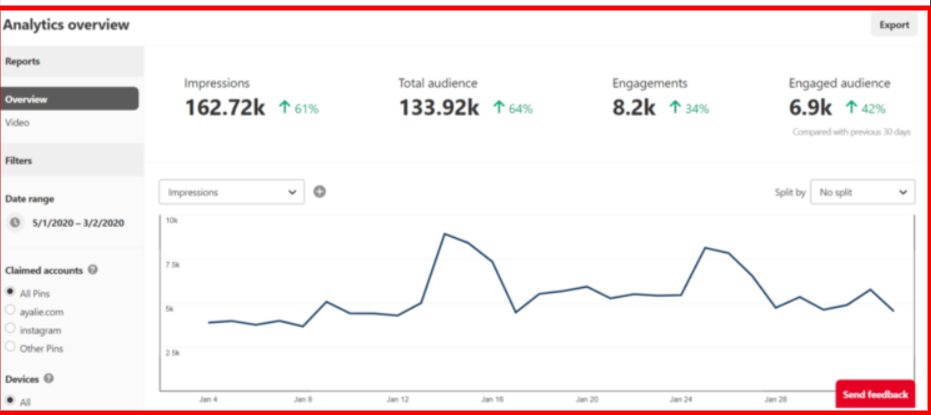Screen dimensions: 931x415
Task: Open the Impressions metric dropdown
Action: 231,191
